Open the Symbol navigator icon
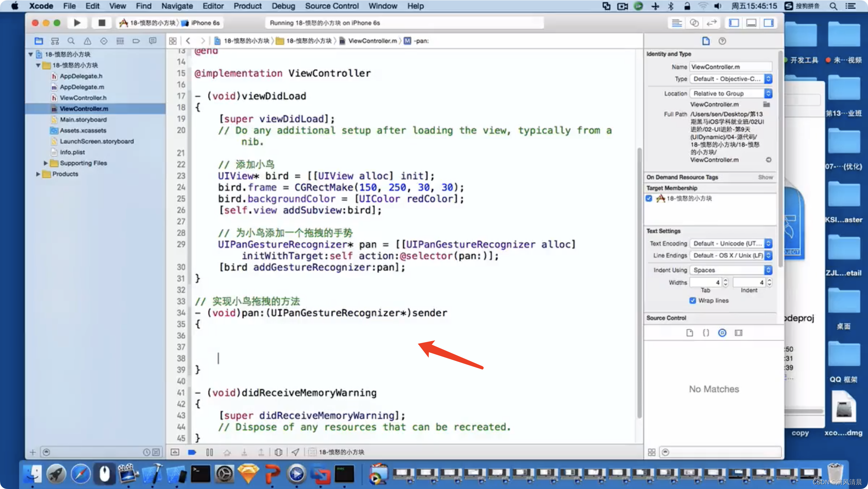The height and width of the screenshot is (489, 868). point(55,41)
